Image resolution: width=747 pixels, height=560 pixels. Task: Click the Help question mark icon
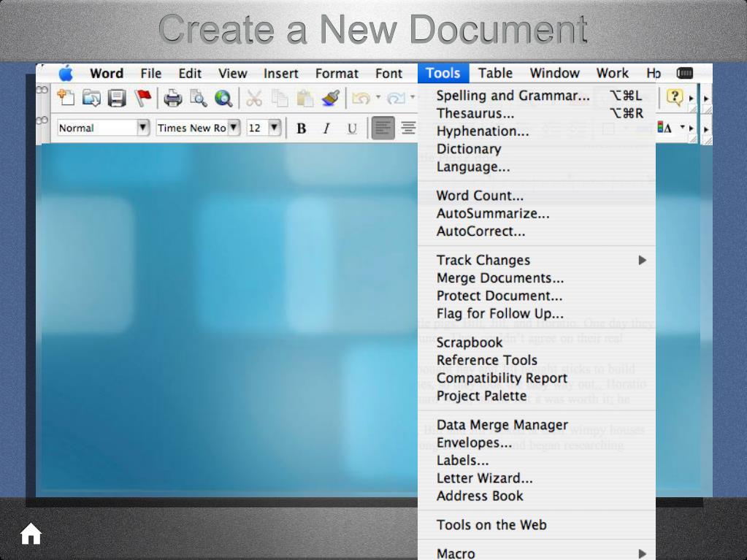coord(675,97)
